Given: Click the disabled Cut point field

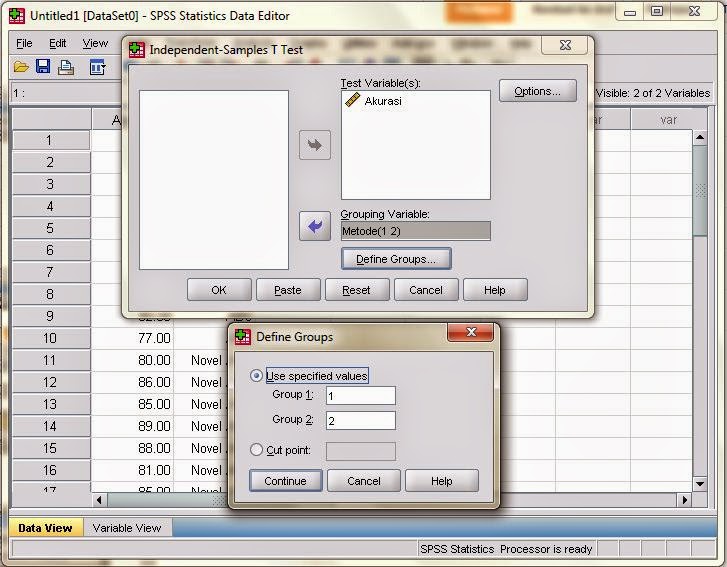Looking at the screenshot, I should point(361,451).
